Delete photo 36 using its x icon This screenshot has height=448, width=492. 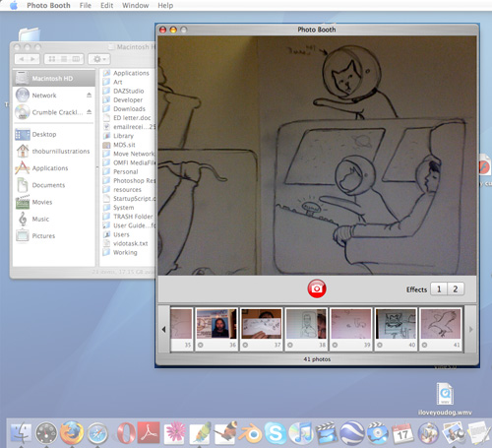201,345
